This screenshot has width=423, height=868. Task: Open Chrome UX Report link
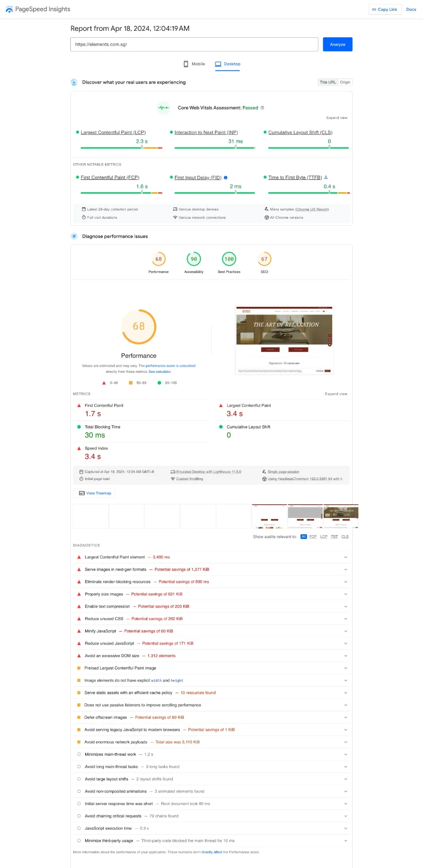[x=312, y=209]
